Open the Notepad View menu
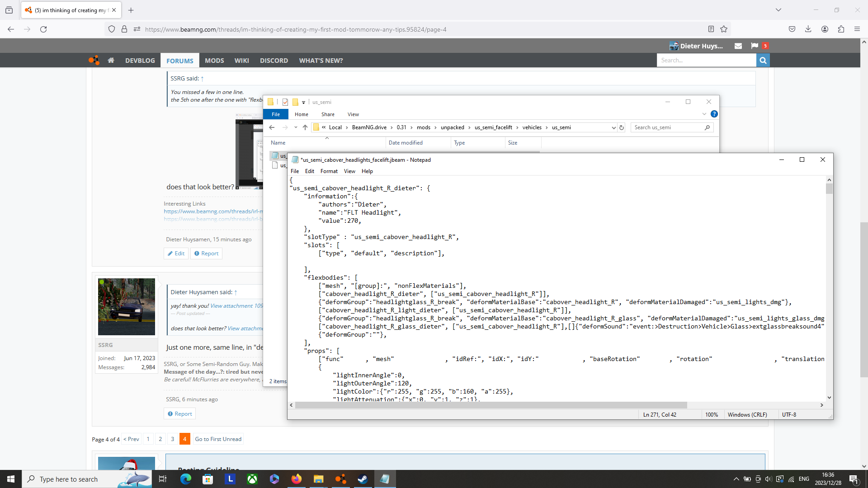868x488 pixels. pyautogui.click(x=349, y=171)
